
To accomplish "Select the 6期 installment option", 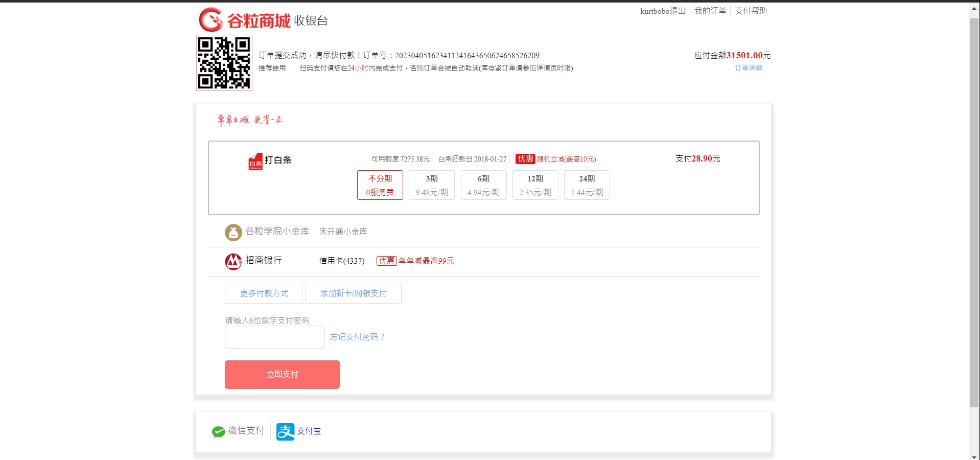I will point(483,185).
